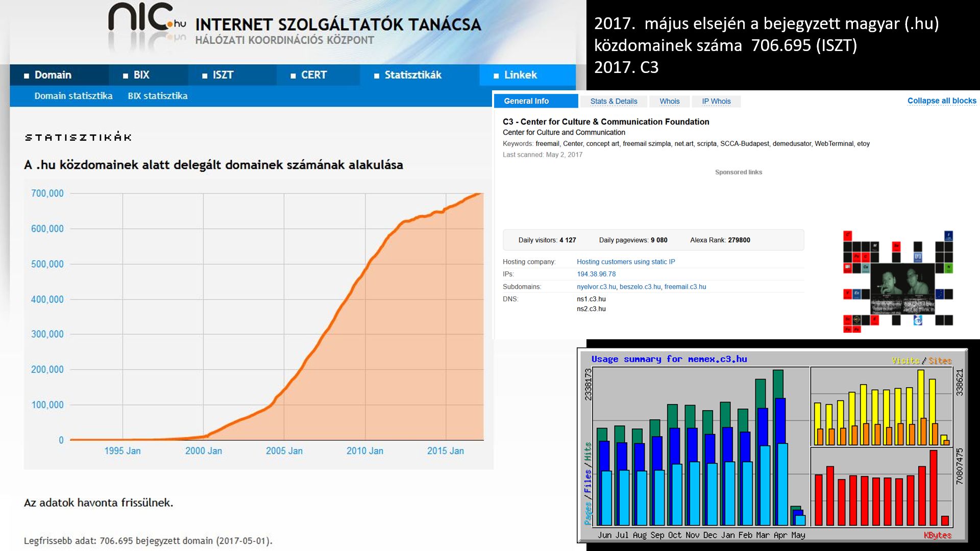
Task: Switch to the Whois tab
Action: tap(669, 102)
